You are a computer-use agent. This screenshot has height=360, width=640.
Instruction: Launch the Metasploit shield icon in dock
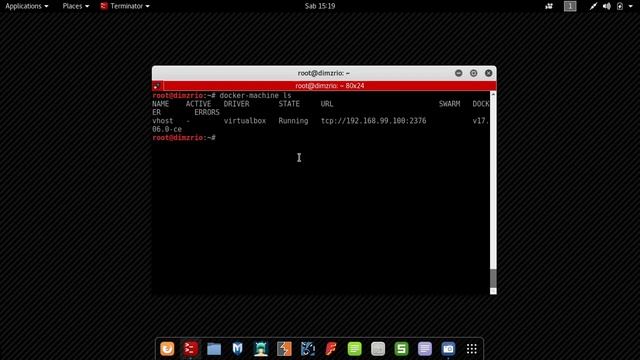(x=237, y=349)
